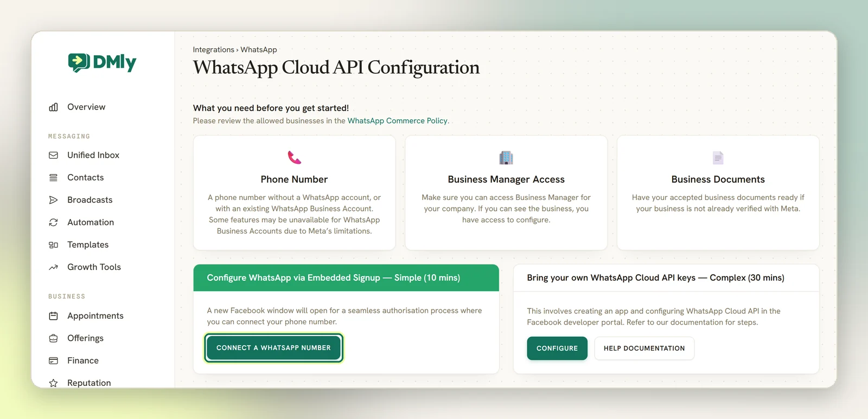
Task: Click the Business Manager building icon
Action: (506, 158)
